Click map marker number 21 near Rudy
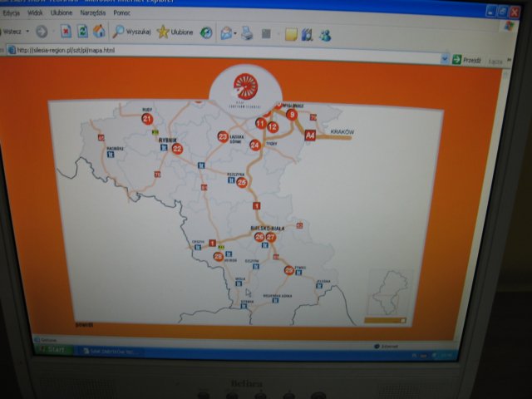 point(147,119)
